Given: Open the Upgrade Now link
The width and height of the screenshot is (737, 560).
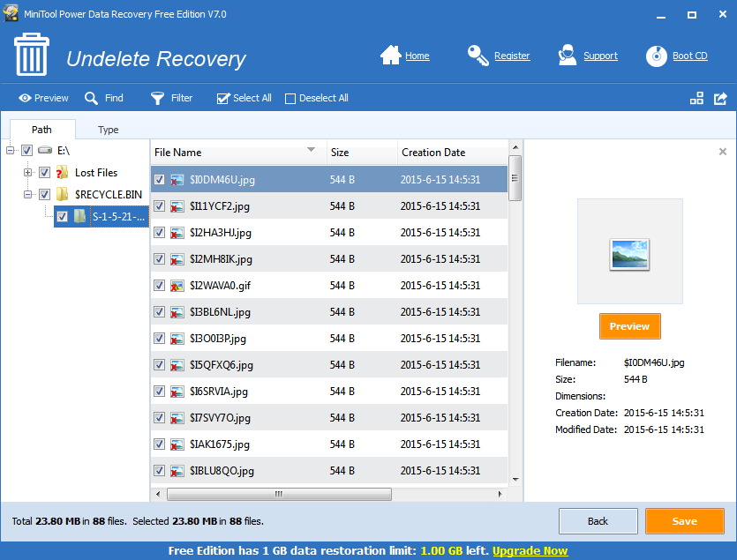Looking at the screenshot, I should [530, 550].
